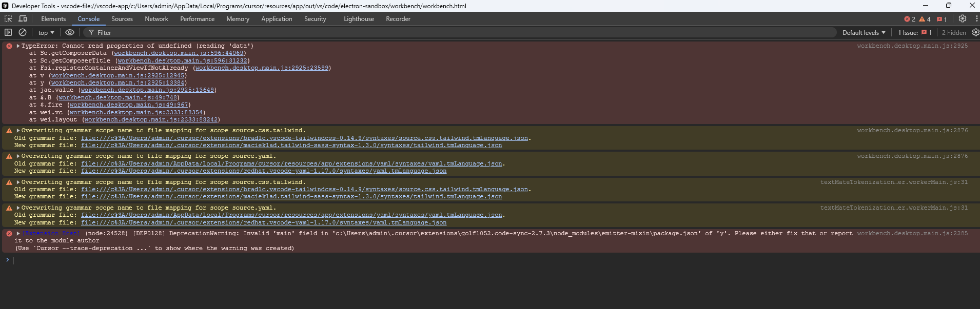Open stack link workbench.desktop.main.js:2925:12945
The image size is (980, 309).
pyautogui.click(x=117, y=75)
